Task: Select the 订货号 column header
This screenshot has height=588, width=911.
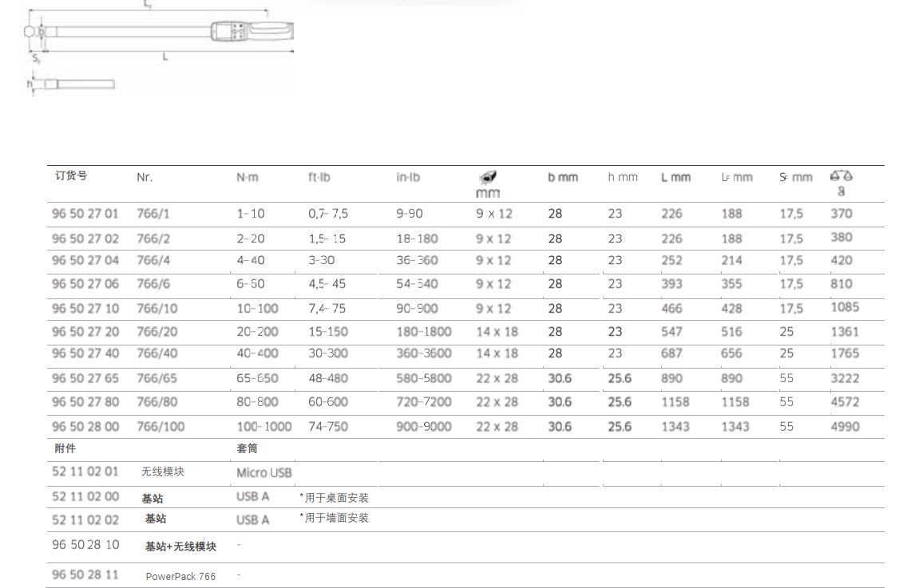Action: [x=71, y=176]
